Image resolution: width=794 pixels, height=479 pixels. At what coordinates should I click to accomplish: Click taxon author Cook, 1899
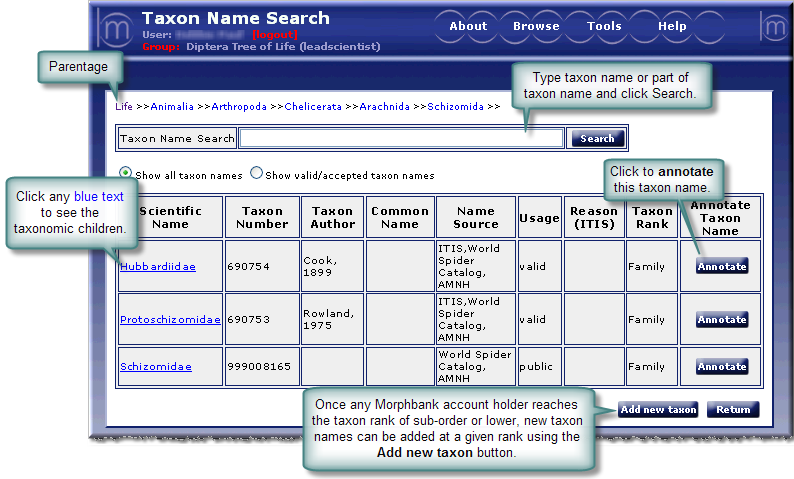(x=320, y=266)
